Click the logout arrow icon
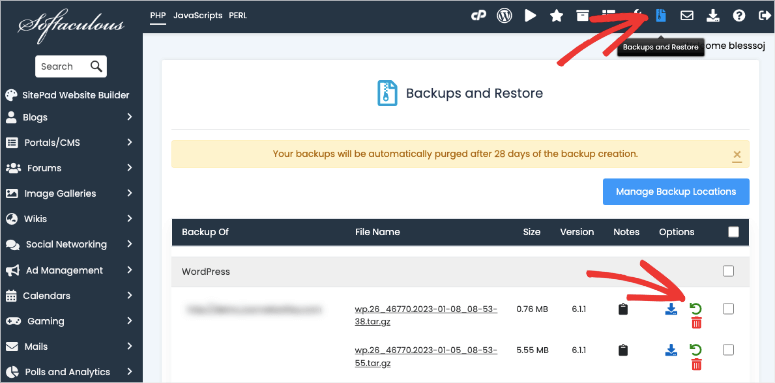Viewport: 775px width, 383px height. (764, 16)
